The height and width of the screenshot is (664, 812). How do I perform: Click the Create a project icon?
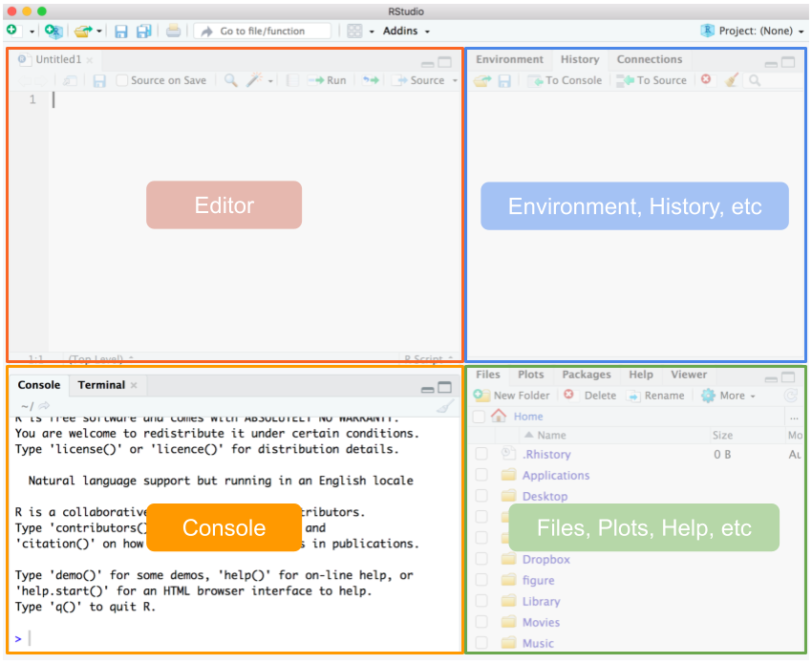coord(53,32)
